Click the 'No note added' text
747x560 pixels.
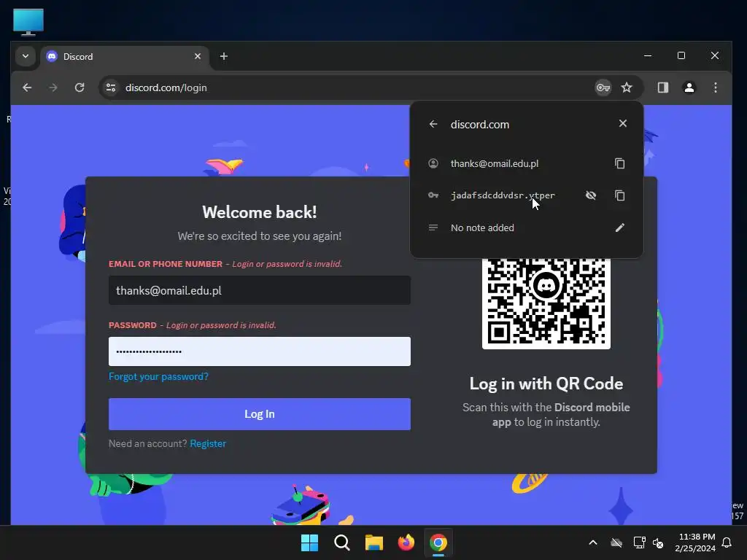pyautogui.click(x=482, y=227)
